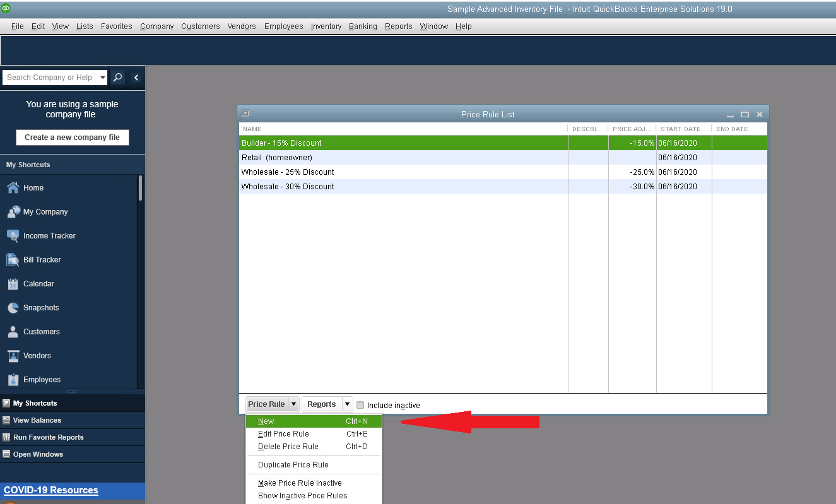
Task: Open the My Company shortcut icon
Action: point(13,211)
